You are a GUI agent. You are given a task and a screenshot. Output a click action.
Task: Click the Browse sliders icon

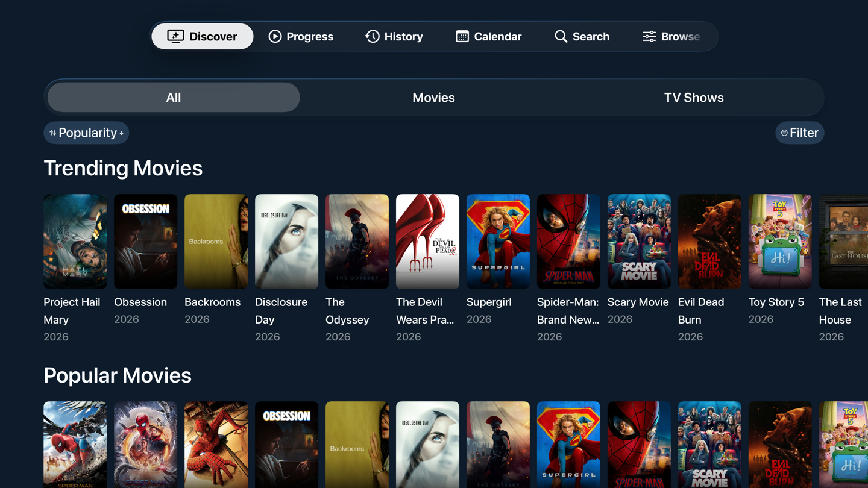point(649,36)
